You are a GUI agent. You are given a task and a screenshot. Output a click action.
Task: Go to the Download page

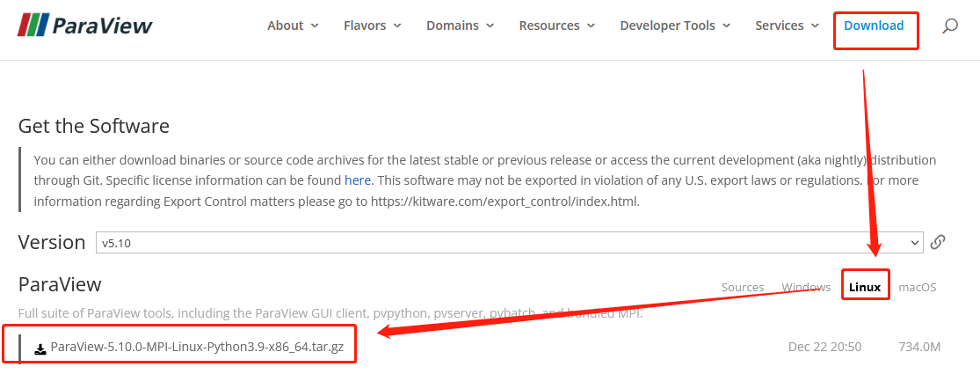tap(874, 26)
